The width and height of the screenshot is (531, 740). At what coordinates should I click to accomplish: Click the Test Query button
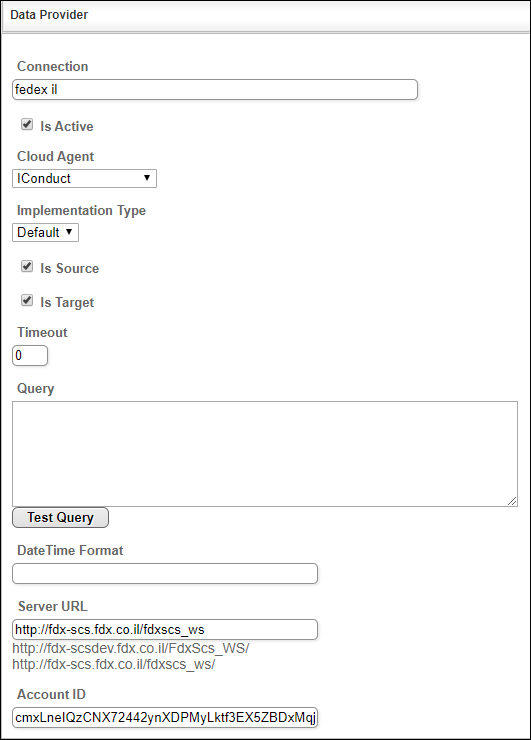coord(60,518)
